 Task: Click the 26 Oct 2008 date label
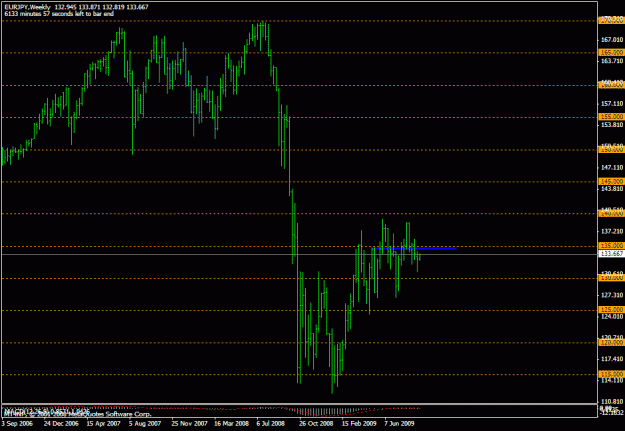316,423
